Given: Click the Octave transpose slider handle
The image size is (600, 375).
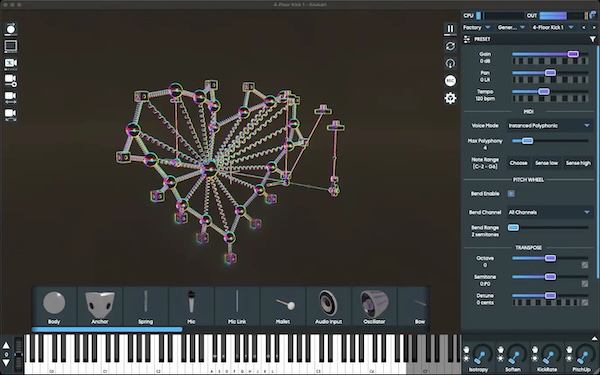Looking at the screenshot, I should (x=550, y=258).
